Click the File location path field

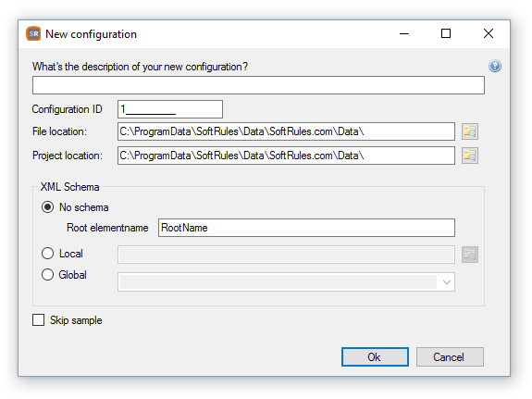pyautogui.click(x=286, y=131)
